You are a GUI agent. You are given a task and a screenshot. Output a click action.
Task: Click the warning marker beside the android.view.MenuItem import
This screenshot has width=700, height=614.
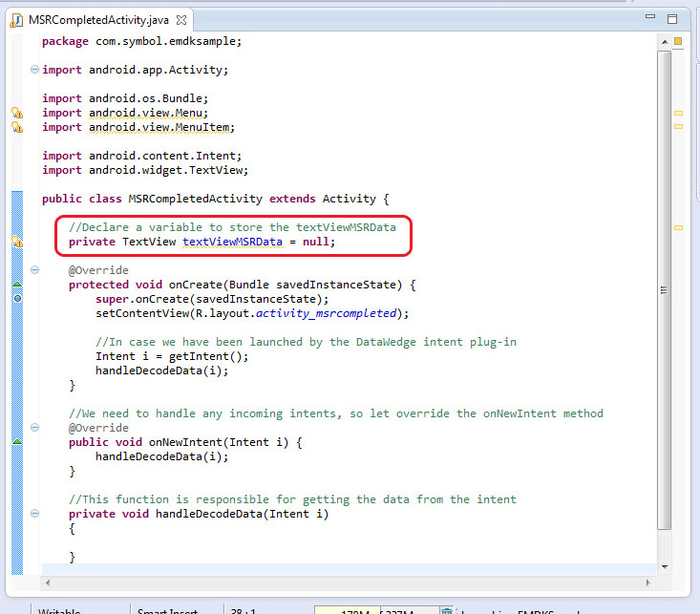(16, 127)
